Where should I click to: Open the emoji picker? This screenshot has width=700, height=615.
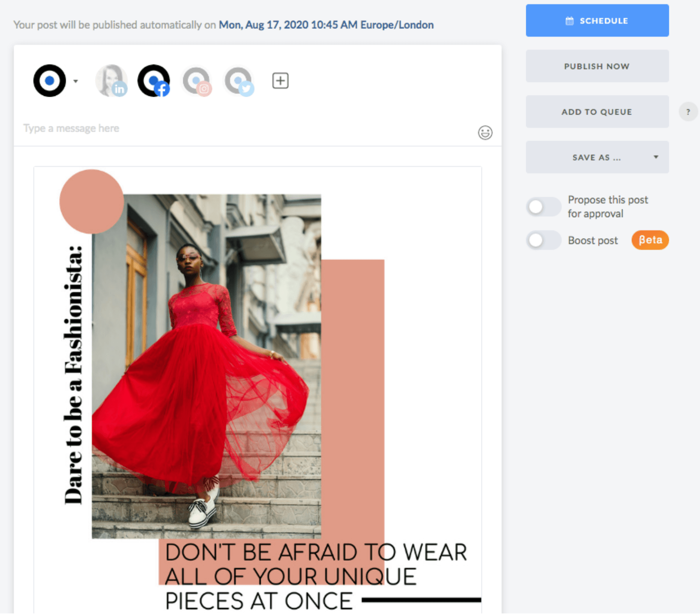pyautogui.click(x=485, y=133)
